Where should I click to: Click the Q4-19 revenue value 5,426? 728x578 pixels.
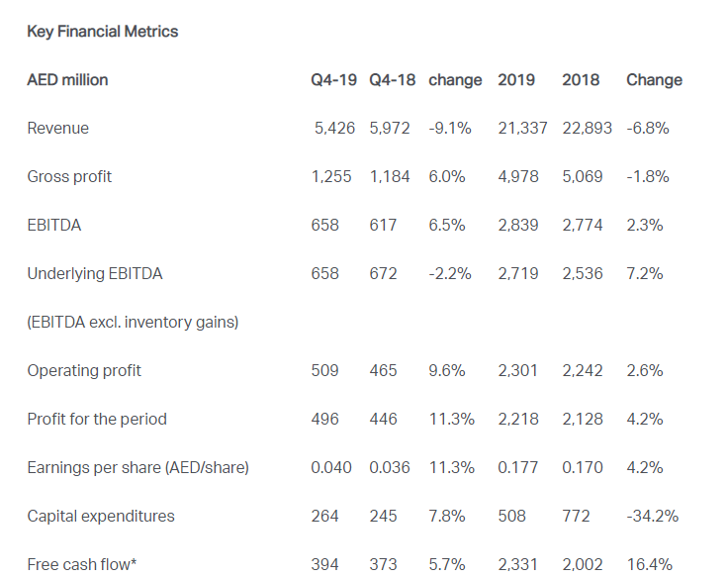click(334, 129)
